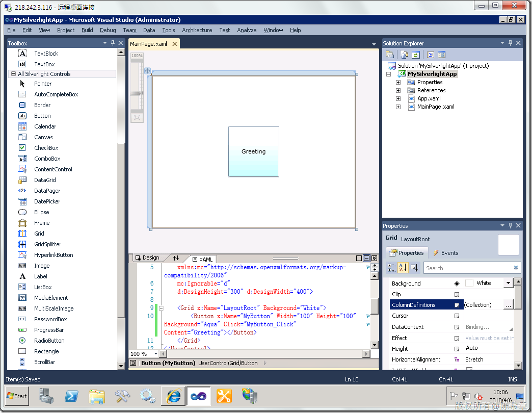Select the TextBlock control icon in Toolbox
The width and height of the screenshot is (532, 413).
22,54
